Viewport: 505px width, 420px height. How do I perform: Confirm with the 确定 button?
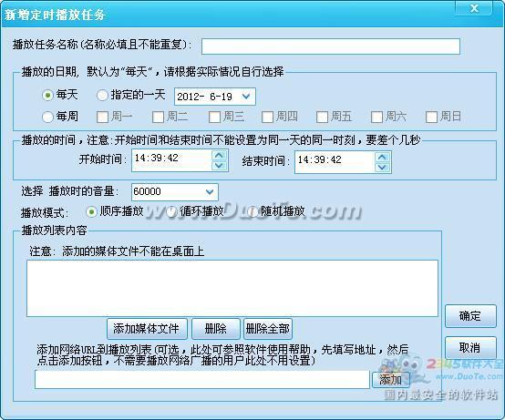[470, 316]
